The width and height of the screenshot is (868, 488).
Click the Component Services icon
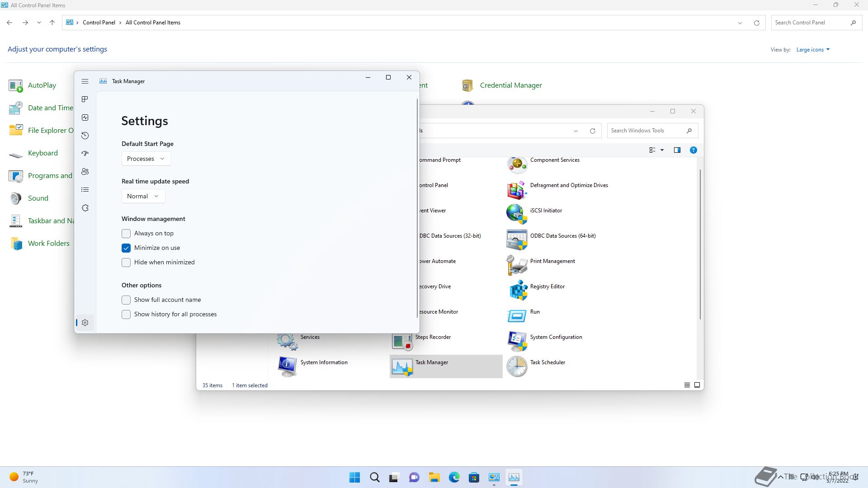point(517,164)
